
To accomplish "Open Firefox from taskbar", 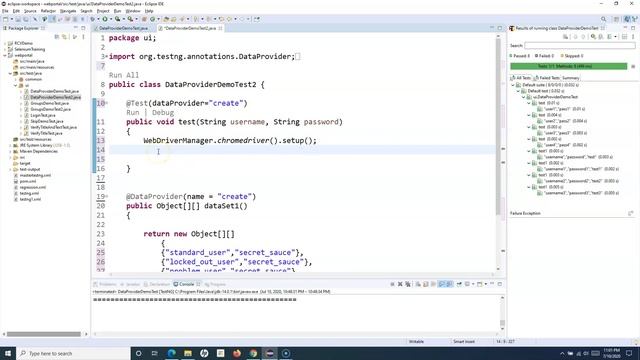I will [x=237, y=353].
